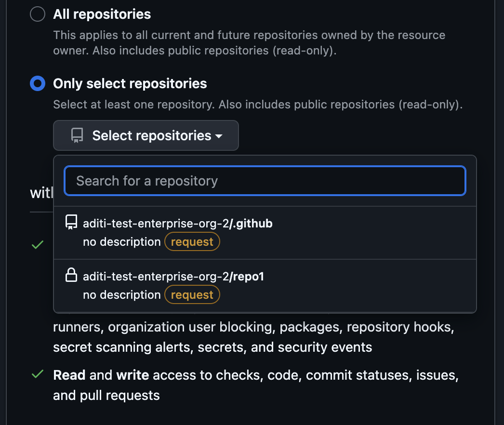The height and width of the screenshot is (425, 504).
Task: Choose the "Only select repositories" radio button
Action: [38, 84]
